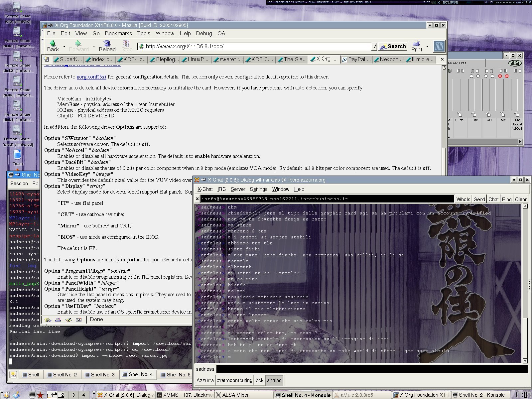Open the Settings menu in X-Chat
This screenshot has height=399, width=532.
pyautogui.click(x=258, y=189)
